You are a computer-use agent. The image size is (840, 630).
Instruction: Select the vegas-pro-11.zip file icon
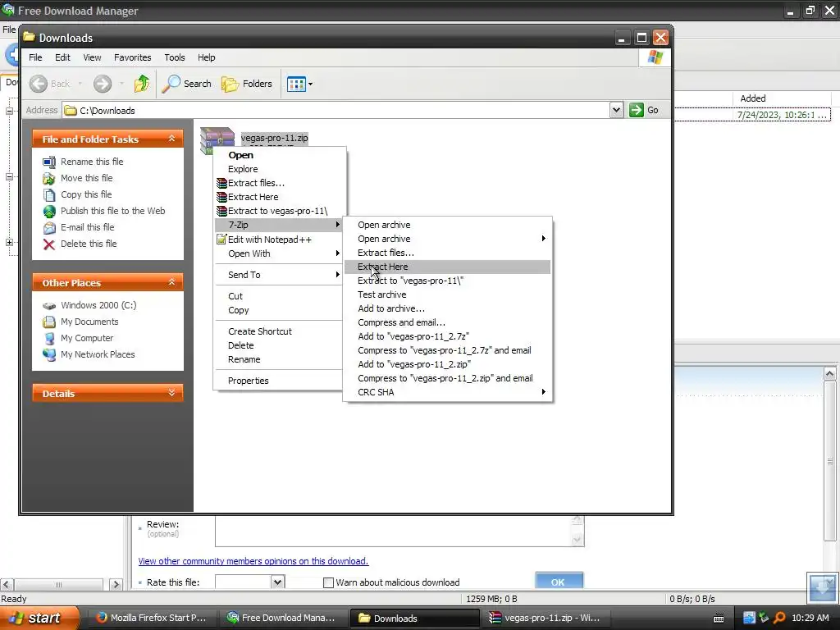[217, 139]
